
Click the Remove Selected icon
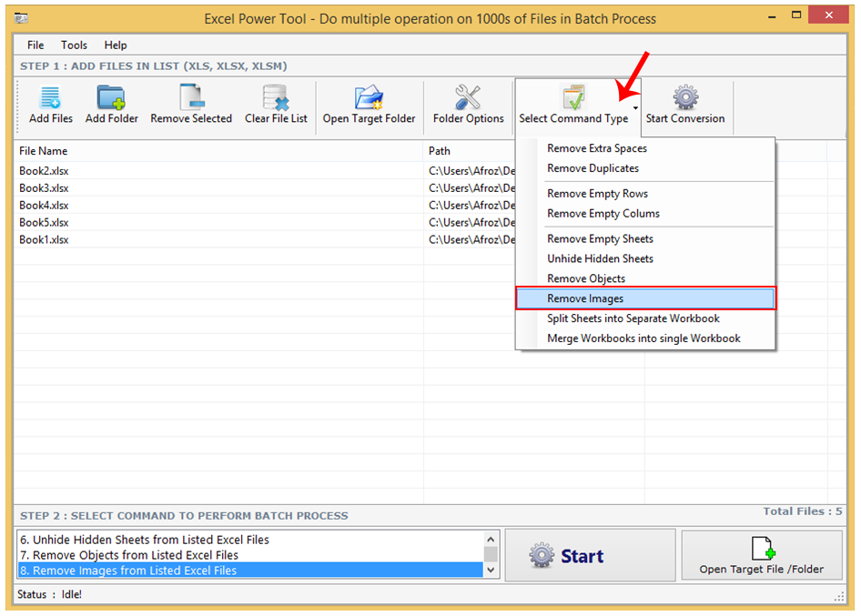(191, 97)
